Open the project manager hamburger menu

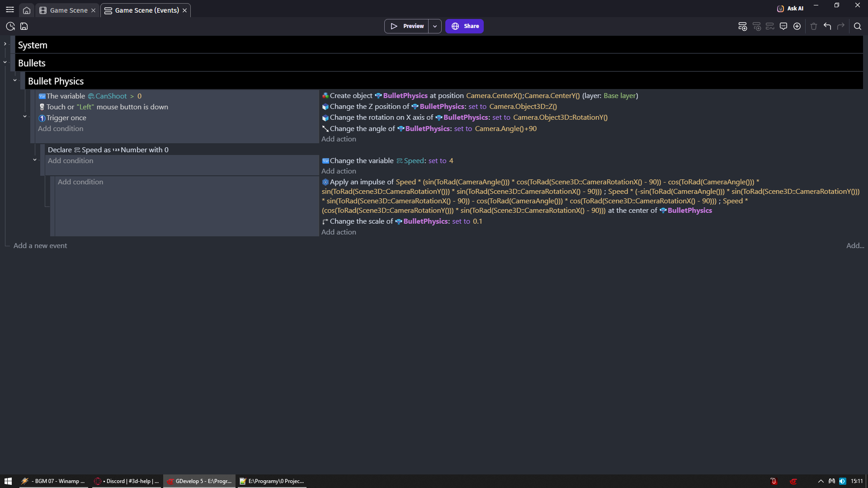[x=10, y=10]
